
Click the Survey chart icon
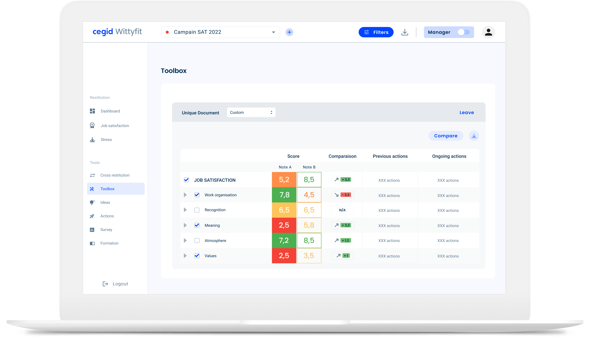pyautogui.click(x=92, y=230)
